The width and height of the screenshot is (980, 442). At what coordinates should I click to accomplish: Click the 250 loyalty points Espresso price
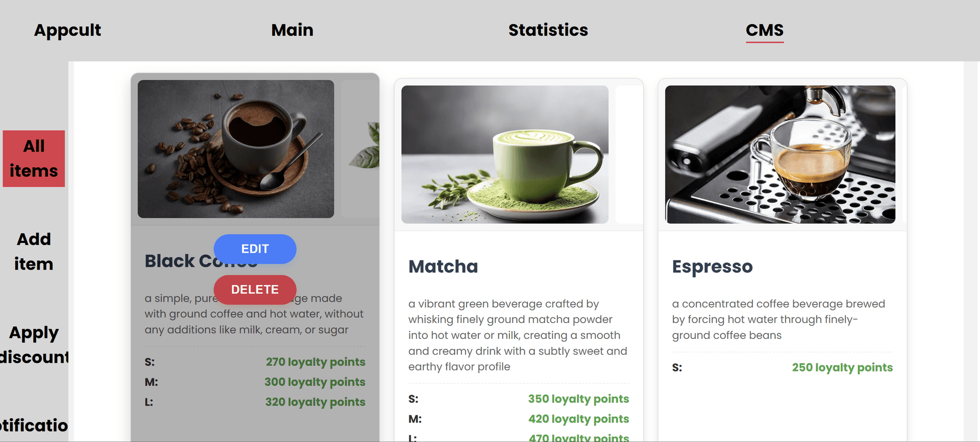842,367
